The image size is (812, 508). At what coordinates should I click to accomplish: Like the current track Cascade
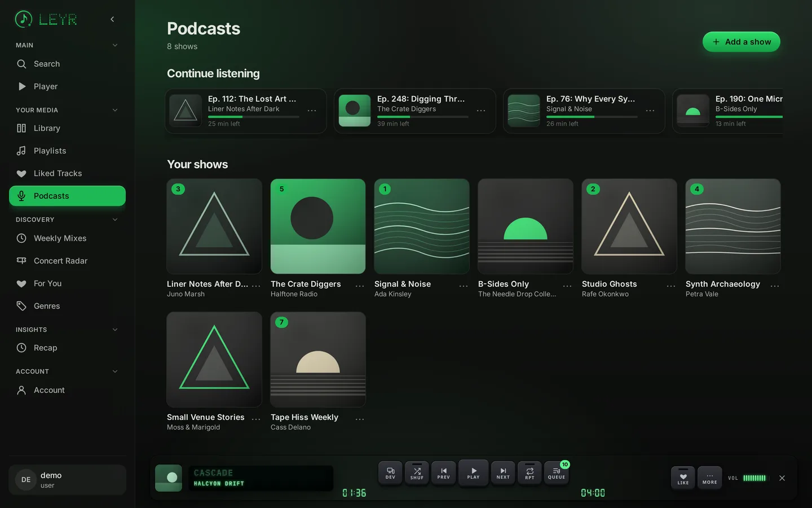pyautogui.click(x=683, y=478)
